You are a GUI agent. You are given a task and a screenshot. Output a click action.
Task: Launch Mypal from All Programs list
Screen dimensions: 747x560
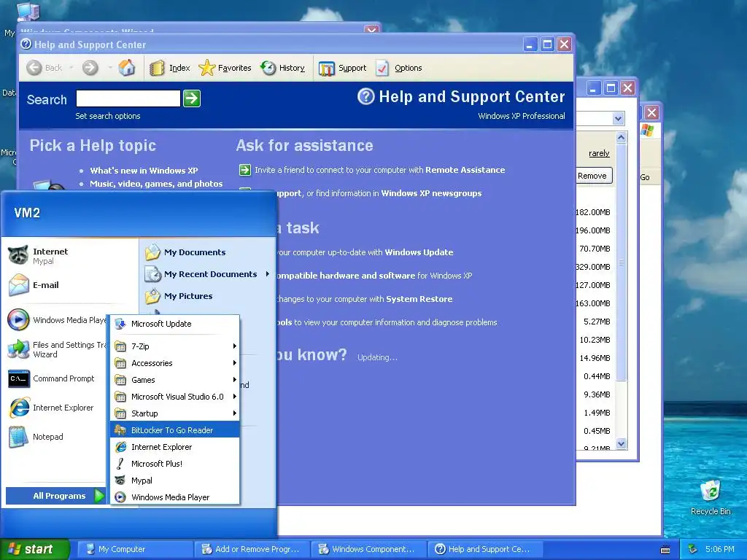point(175,481)
